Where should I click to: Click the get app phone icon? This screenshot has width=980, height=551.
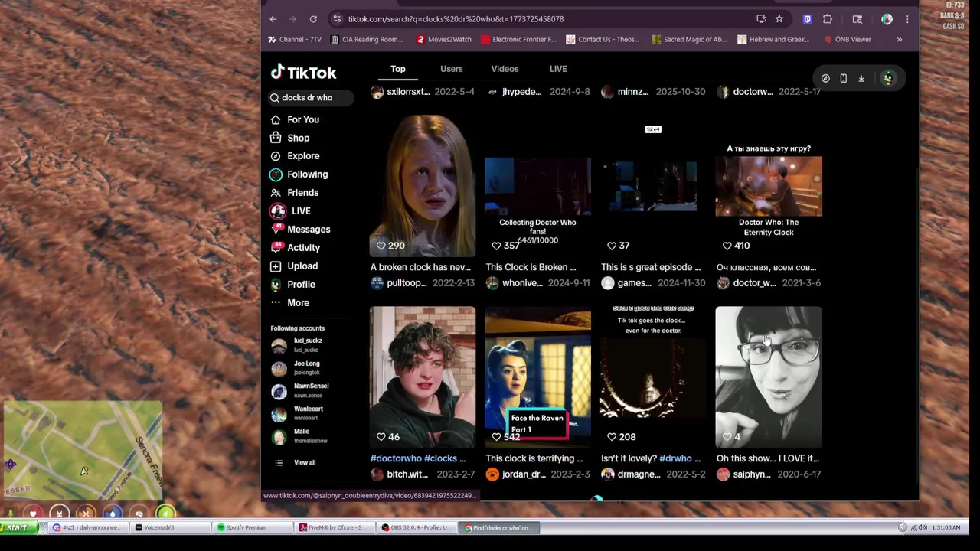tap(843, 78)
